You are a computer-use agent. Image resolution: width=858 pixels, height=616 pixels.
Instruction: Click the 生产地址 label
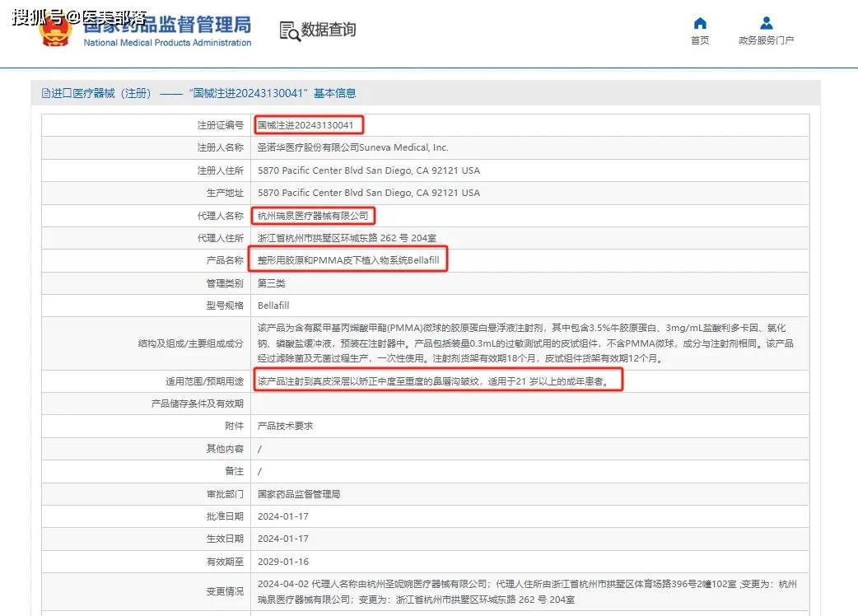pos(225,193)
